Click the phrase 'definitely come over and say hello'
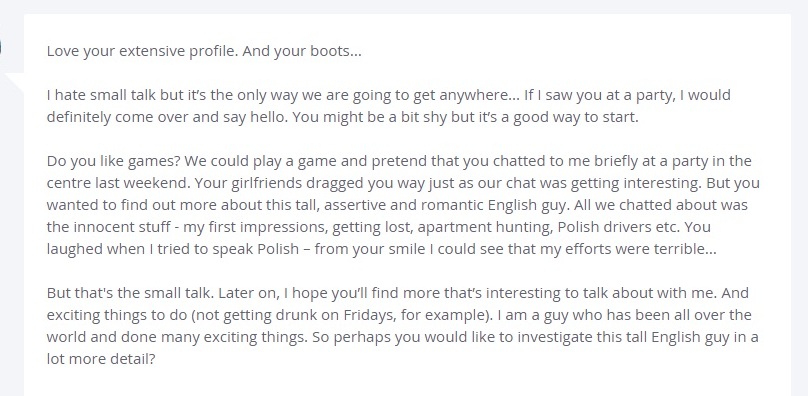808x396 pixels. [x=167, y=118]
